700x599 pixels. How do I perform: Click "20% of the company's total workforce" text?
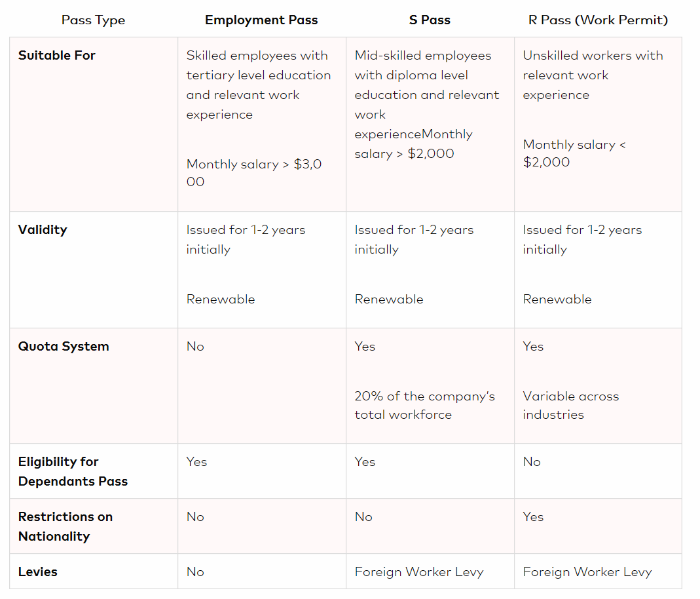coord(424,406)
